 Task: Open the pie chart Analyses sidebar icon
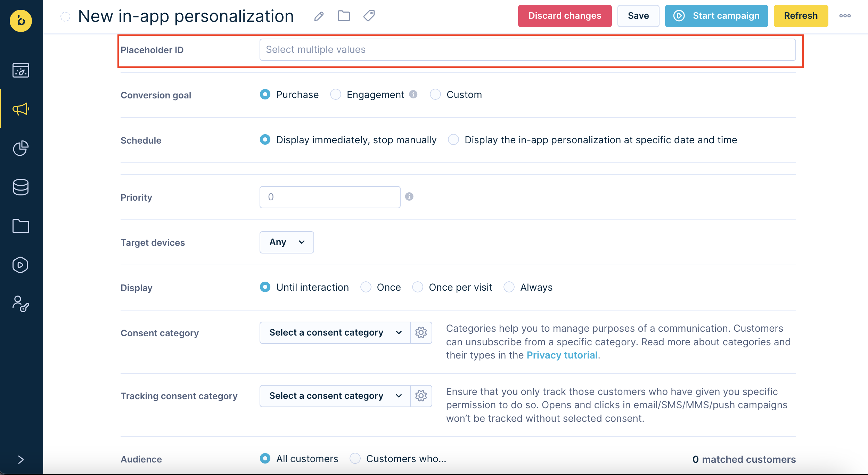pyautogui.click(x=21, y=148)
